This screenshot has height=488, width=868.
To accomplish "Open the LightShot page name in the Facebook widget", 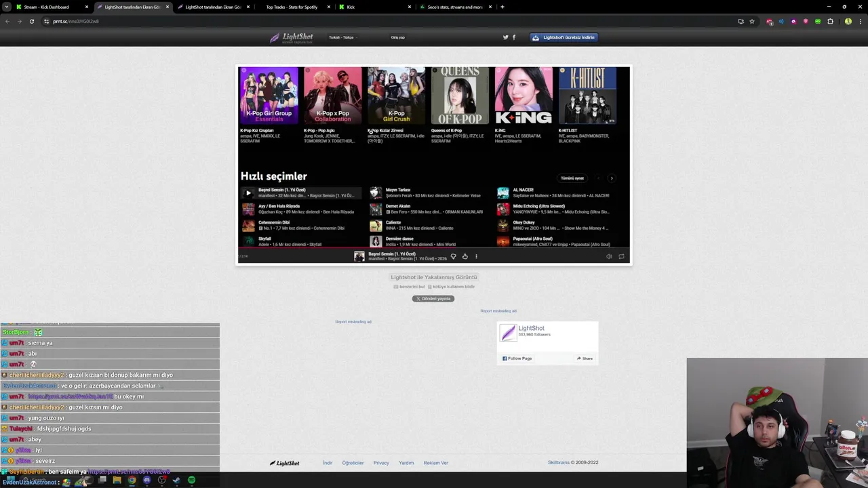I will pyautogui.click(x=531, y=328).
